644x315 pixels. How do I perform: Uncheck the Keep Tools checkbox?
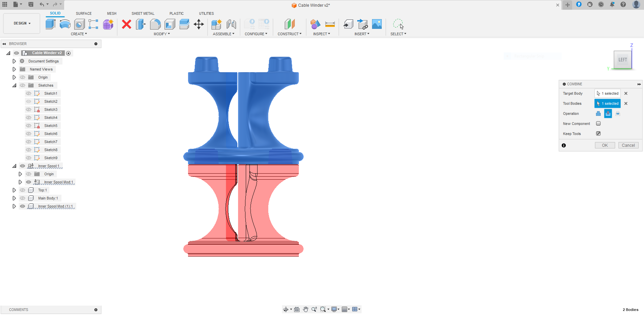(x=598, y=134)
